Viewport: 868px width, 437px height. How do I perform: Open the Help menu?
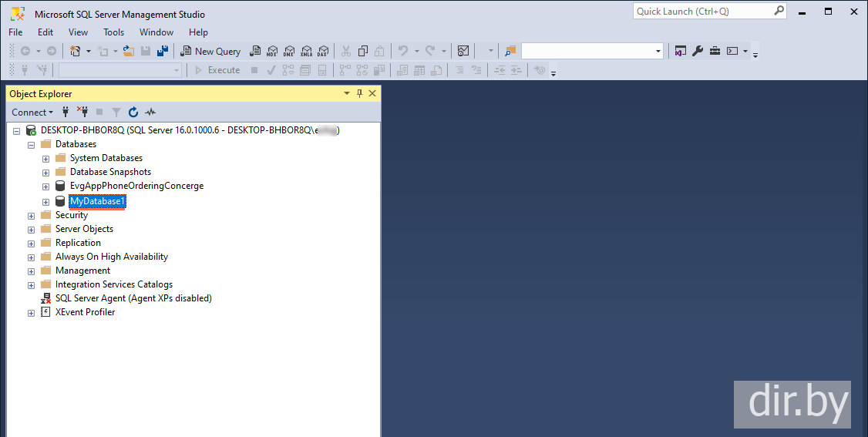[198, 32]
